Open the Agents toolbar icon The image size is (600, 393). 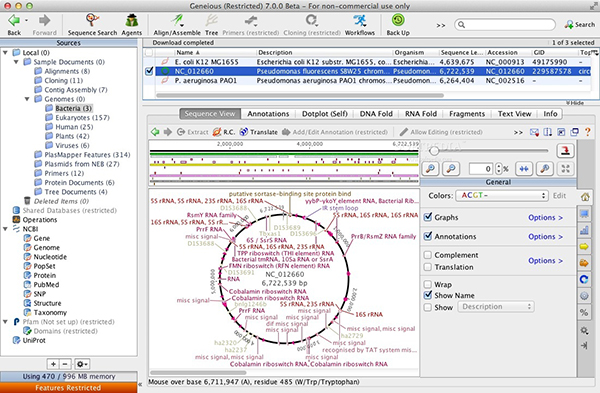(x=132, y=20)
